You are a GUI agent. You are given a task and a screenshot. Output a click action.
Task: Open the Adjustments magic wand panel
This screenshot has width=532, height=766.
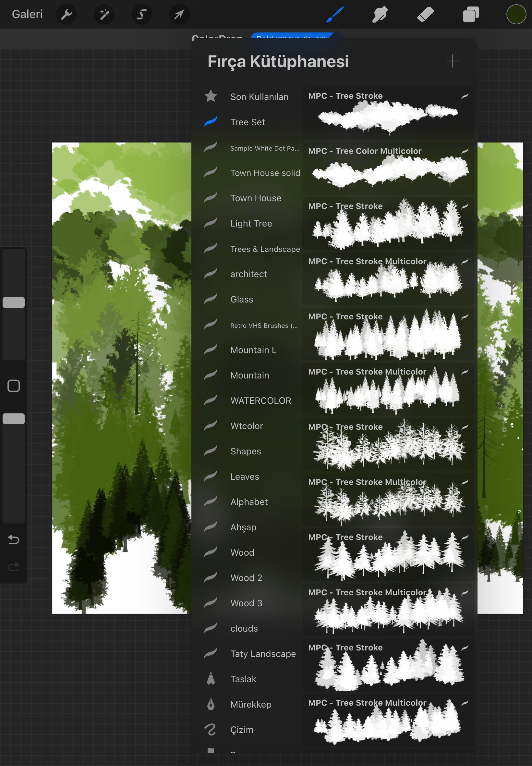tap(104, 14)
